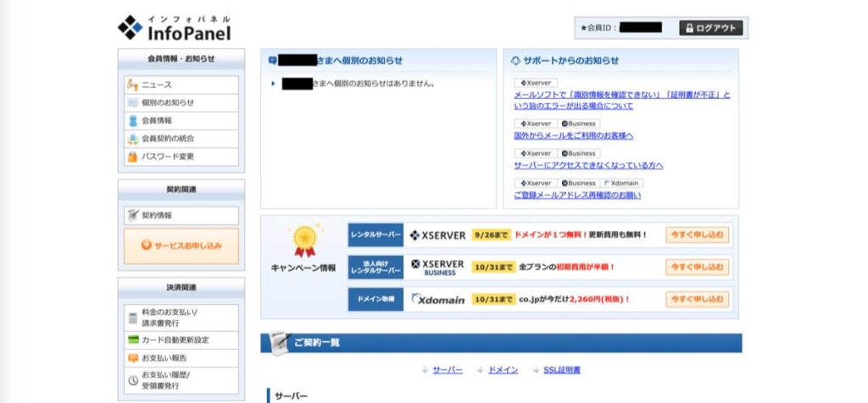This screenshot has width=868, height=403.
Task: Click the ドメイン取得 campaign label
Action: pyautogui.click(x=376, y=299)
